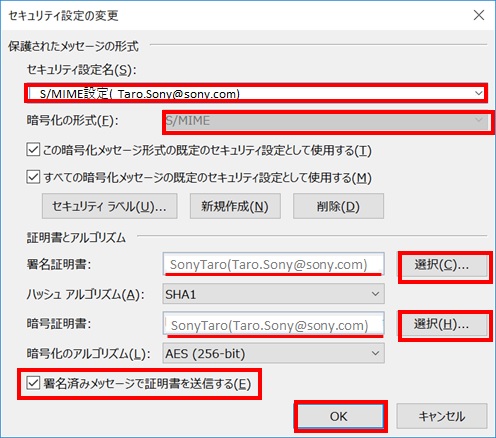Viewport: 496px width, 438px height.
Task: Dismiss dialog with キャンセル button
Action: coord(442,416)
